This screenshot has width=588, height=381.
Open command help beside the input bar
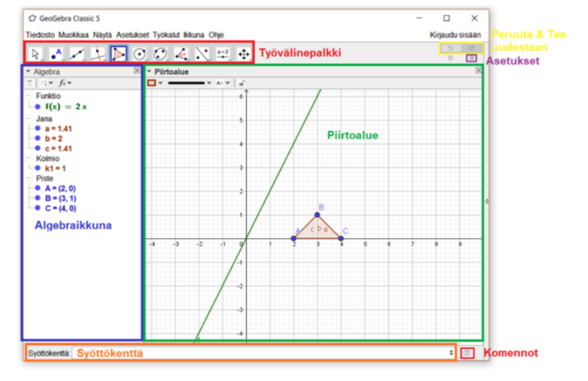tap(467, 353)
